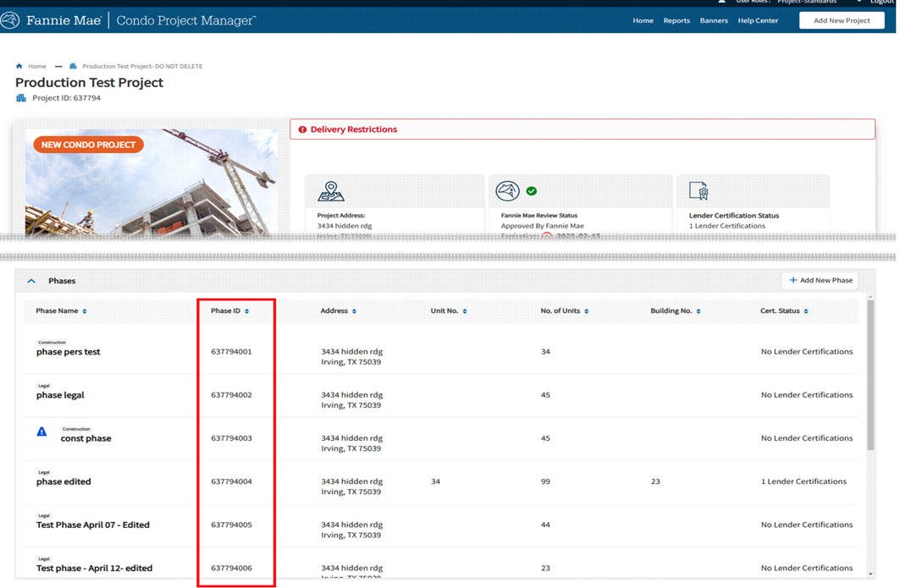This screenshot has height=588, width=900.
Task: Select phase ID 637794004 cell
Action: tap(231, 482)
